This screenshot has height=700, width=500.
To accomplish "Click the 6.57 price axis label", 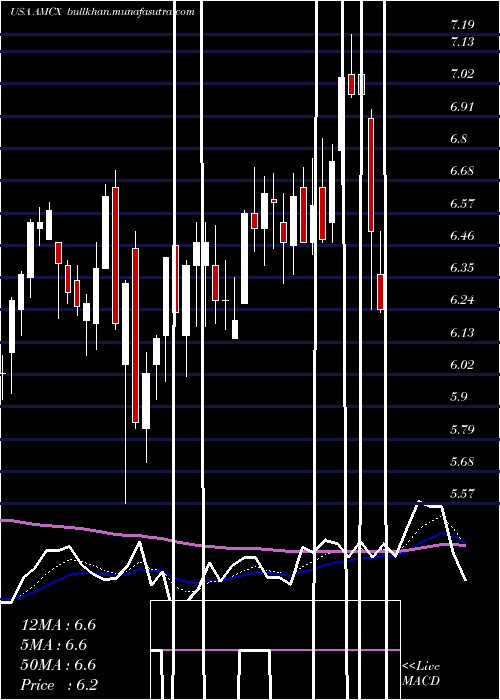I will coord(462,204).
